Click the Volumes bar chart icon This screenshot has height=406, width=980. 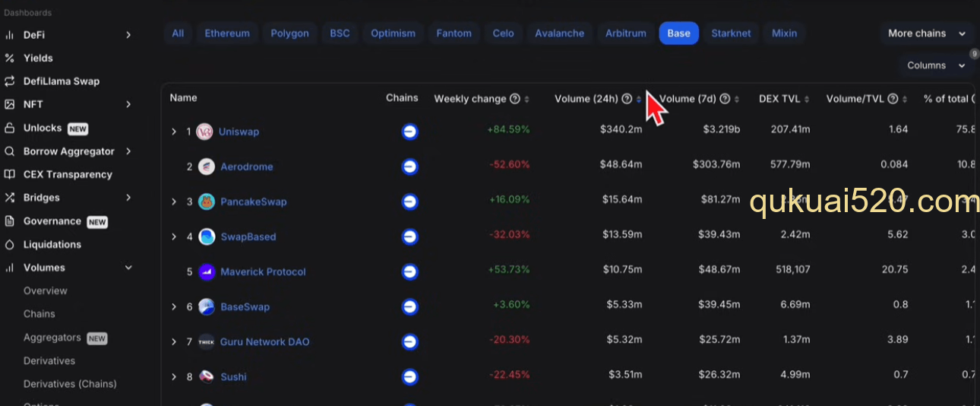(x=10, y=268)
